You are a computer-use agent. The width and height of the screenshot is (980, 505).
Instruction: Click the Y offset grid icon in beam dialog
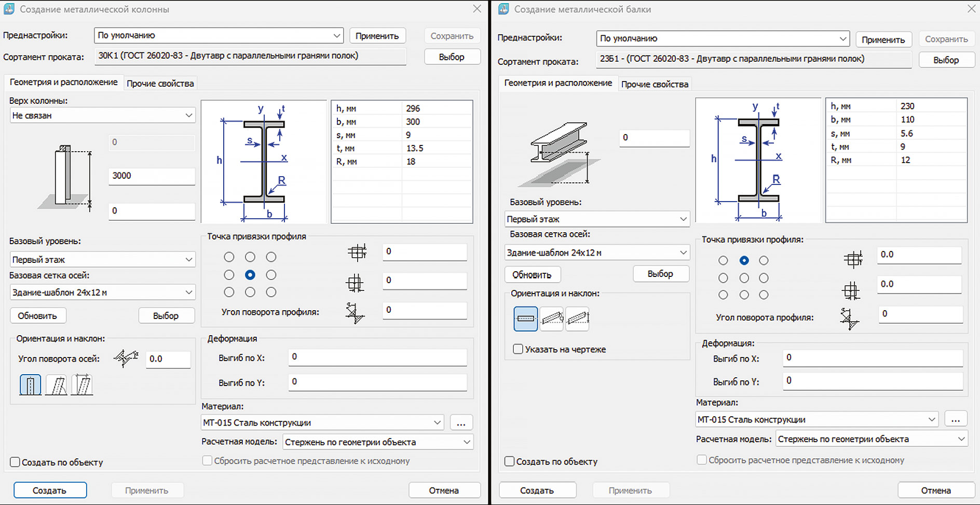851,290
